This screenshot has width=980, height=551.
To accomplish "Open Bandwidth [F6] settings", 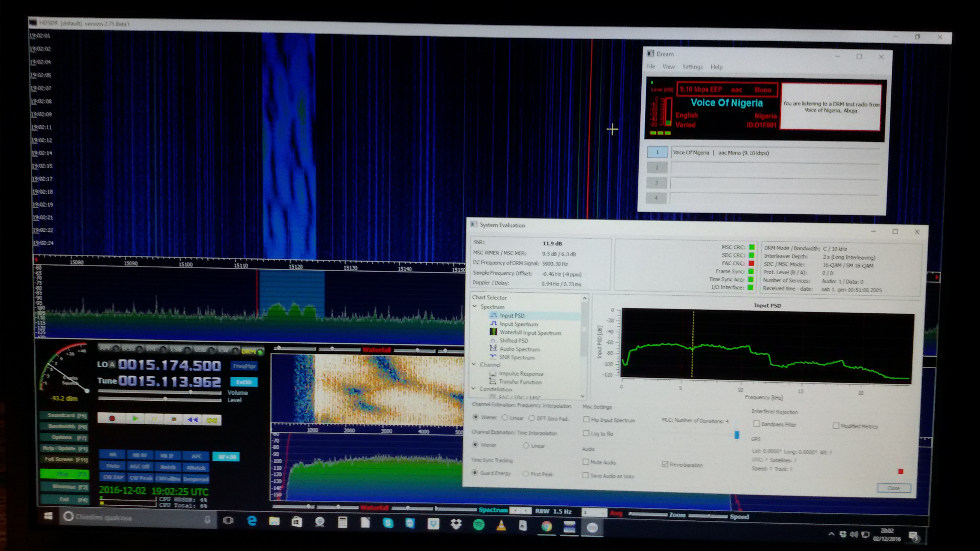I will [x=64, y=426].
